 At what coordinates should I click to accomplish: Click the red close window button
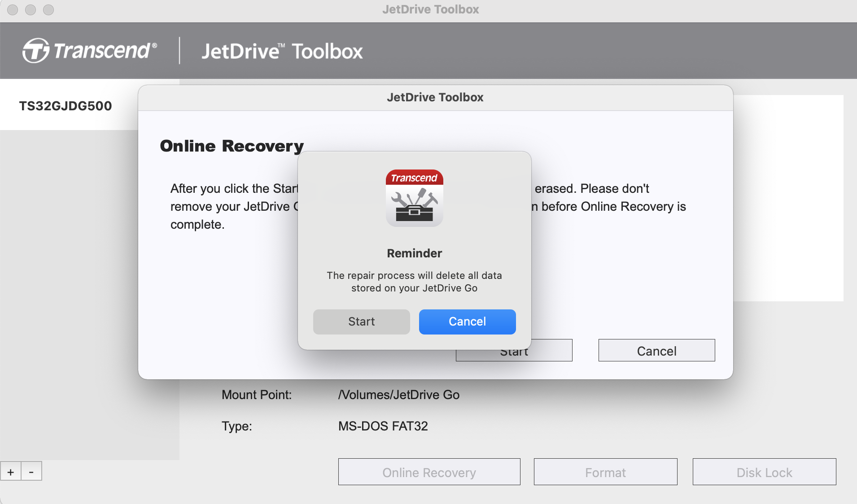[x=13, y=9]
